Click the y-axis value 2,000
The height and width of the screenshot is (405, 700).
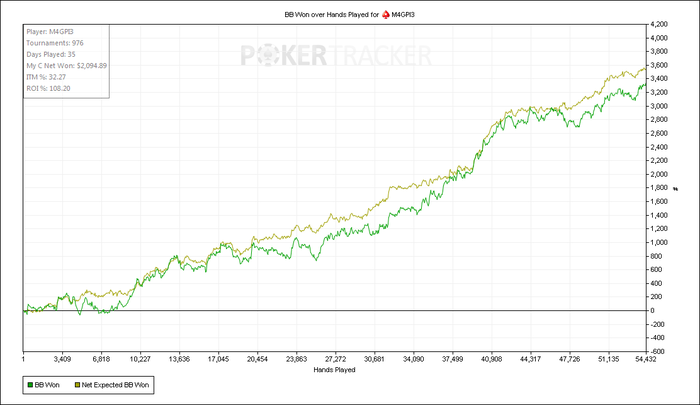[x=659, y=174]
